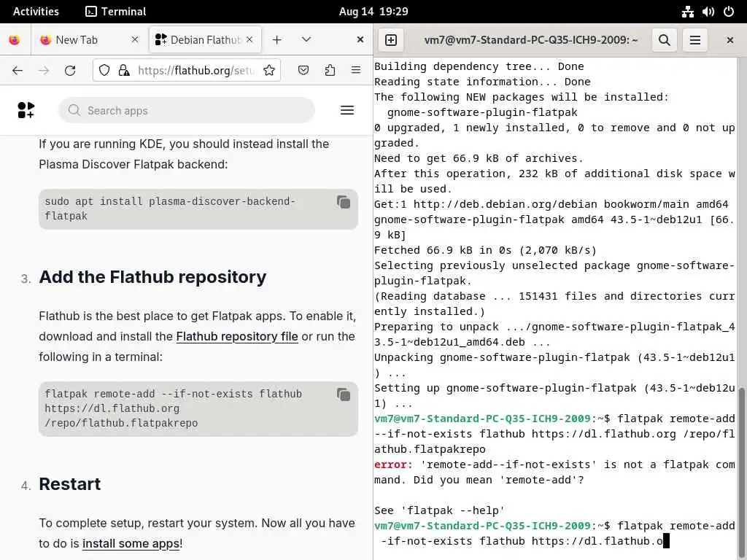The width and height of the screenshot is (747, 560).
Task: Search within the terminal window
Action: coord(664,40)
